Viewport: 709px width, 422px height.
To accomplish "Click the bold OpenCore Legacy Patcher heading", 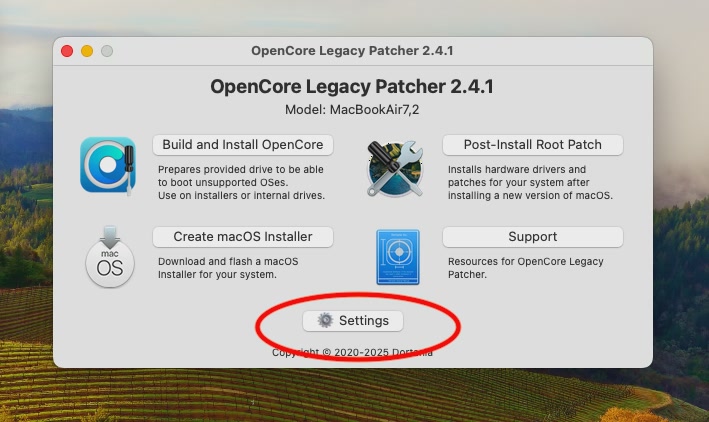I will click(x=352, y=86).
